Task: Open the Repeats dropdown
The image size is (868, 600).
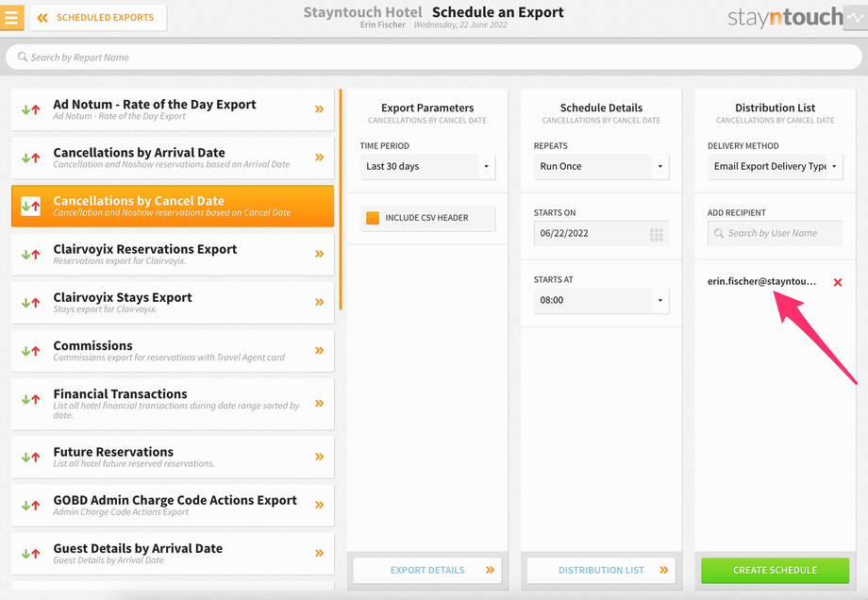Action: pos(601,166)
